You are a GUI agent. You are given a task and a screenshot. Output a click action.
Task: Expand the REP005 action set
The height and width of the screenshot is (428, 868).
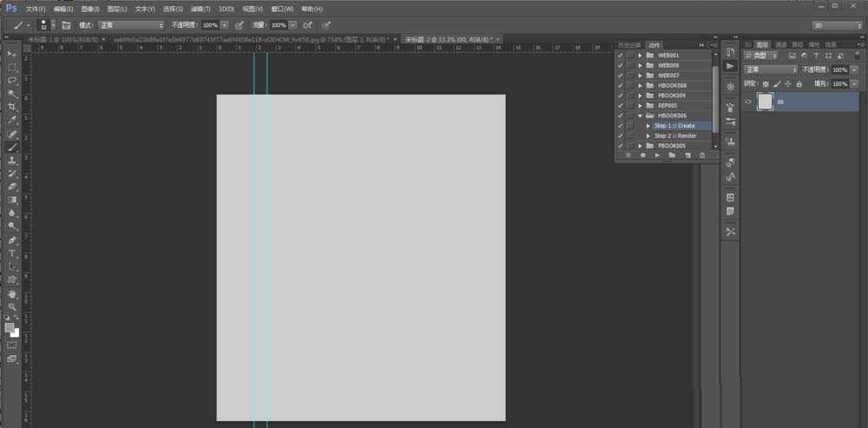click(x=640, y=105)
